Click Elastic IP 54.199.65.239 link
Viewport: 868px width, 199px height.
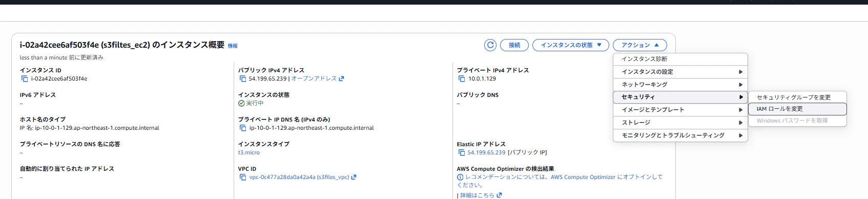pos(486,152)
